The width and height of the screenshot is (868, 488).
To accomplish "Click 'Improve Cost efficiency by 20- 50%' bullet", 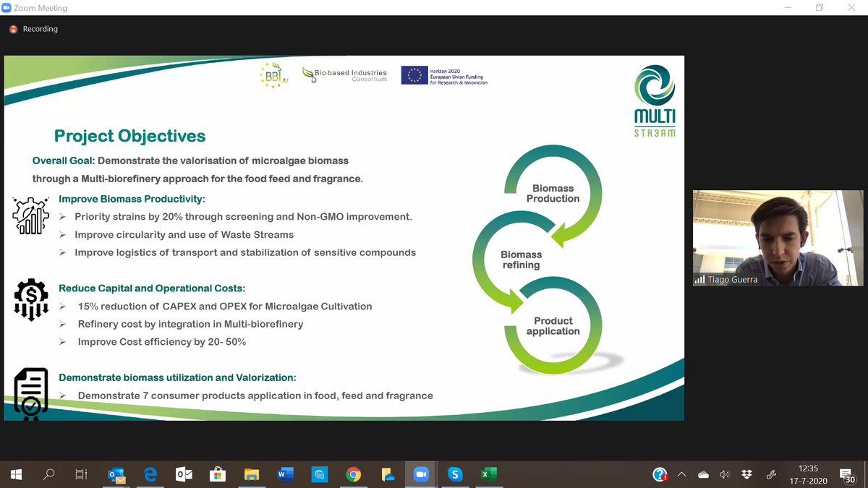I will [162, 341].
